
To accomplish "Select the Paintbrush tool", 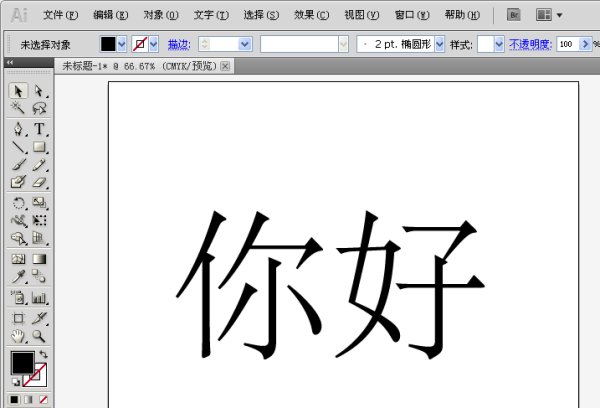I will (x=18, y=165).
